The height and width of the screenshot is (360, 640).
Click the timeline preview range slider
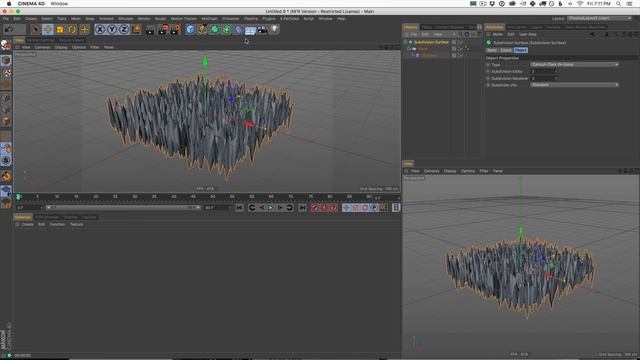click(x=122, y=208)
